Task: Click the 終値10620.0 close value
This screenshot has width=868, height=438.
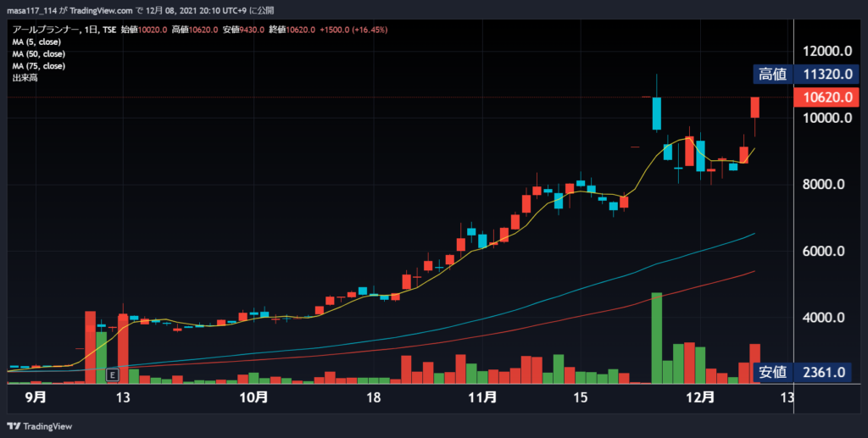Action: pos(292,30)
